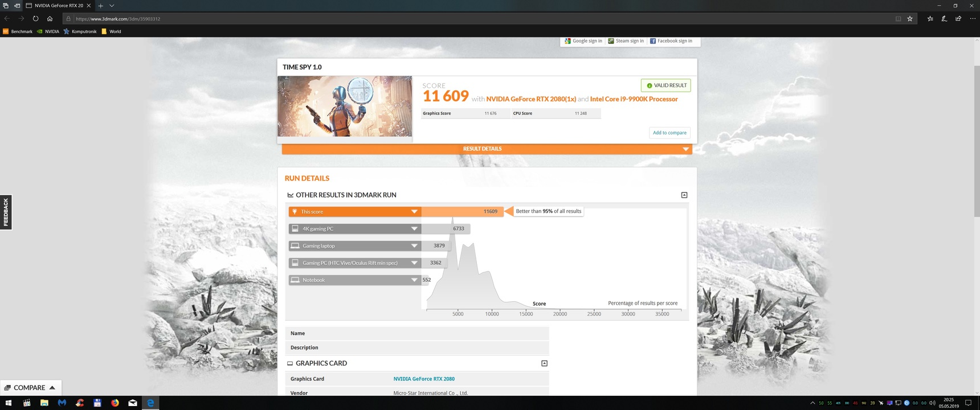Click Google sign in
The height and width of the screenshot is (410, 980).
pos(583,41)
